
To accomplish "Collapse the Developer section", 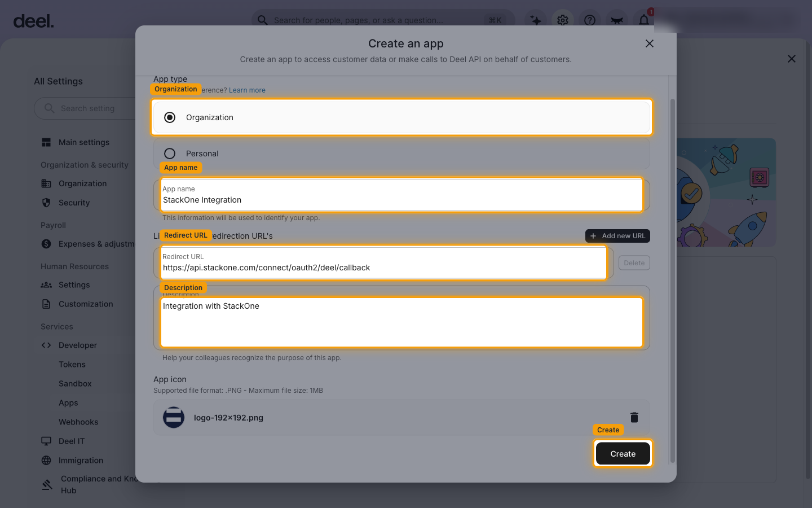I will coord(78,345).
